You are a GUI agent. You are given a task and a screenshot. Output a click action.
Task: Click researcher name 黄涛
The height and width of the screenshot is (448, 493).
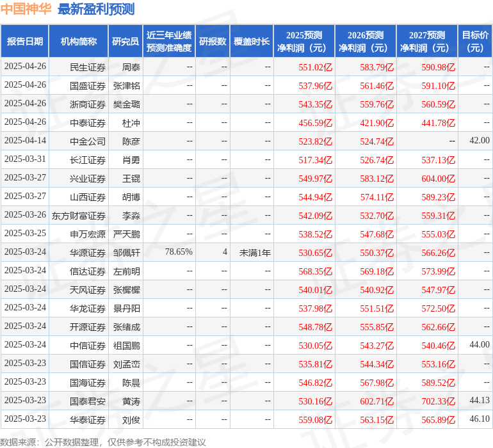point(131,401)
